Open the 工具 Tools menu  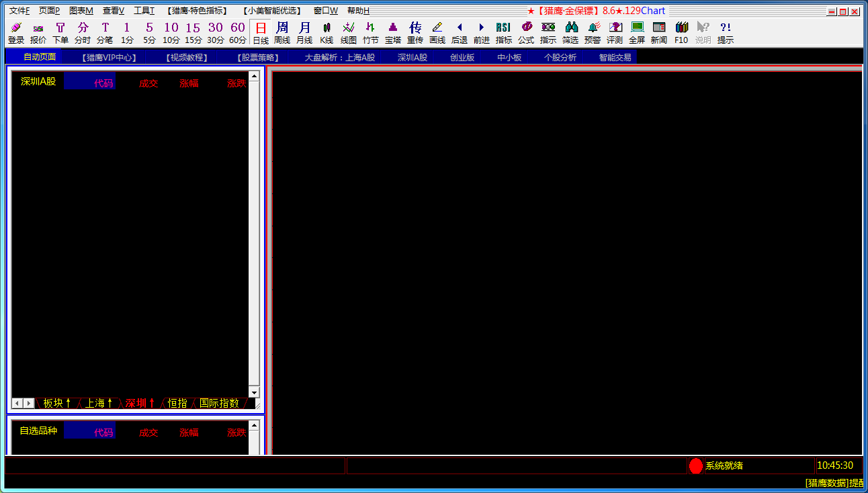tap(144, 11)
